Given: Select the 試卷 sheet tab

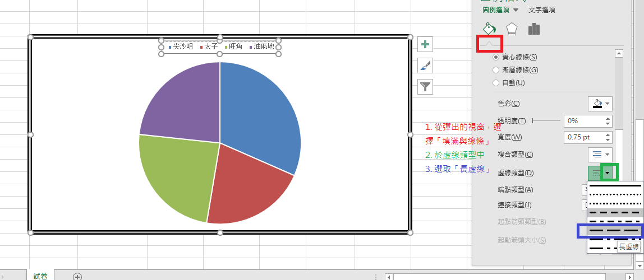Looking at the screenshot, I should [40, 276].
